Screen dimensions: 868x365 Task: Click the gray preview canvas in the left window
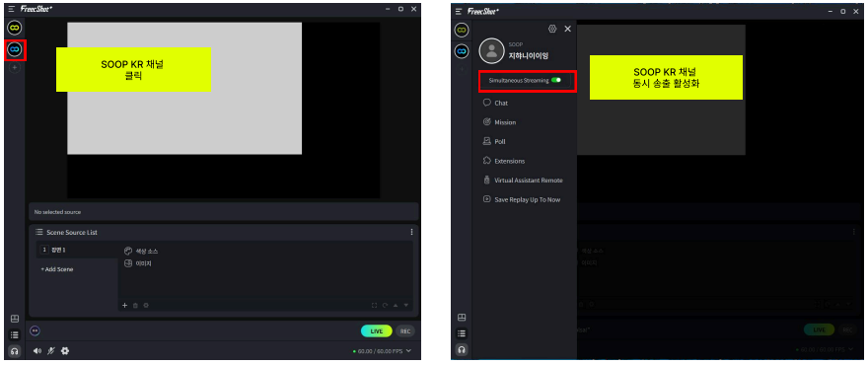[184, 88]
